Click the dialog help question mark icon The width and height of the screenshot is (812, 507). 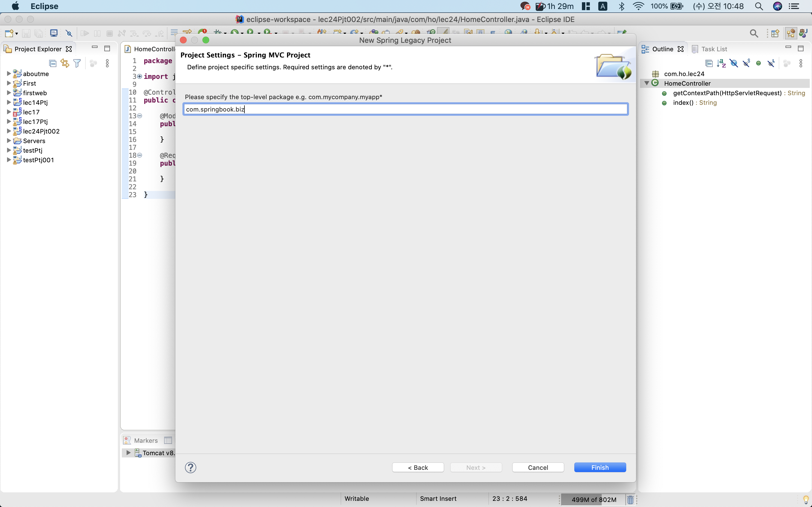190,467
